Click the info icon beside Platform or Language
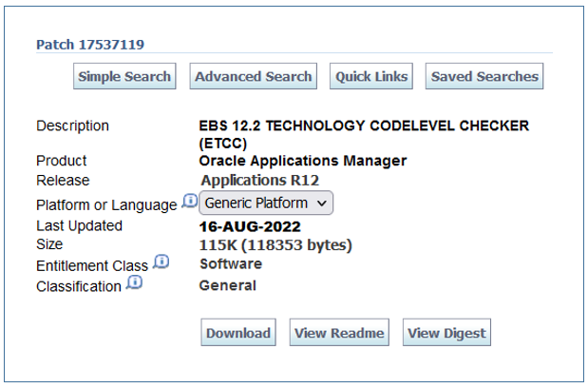This screenshot has width=588, height=388. tap(188, 202)
